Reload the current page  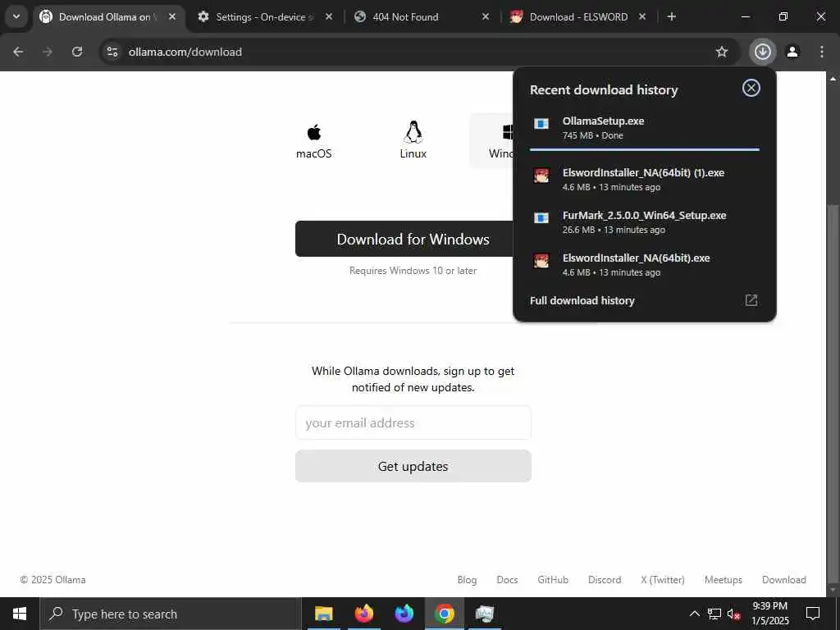point(77,52)
